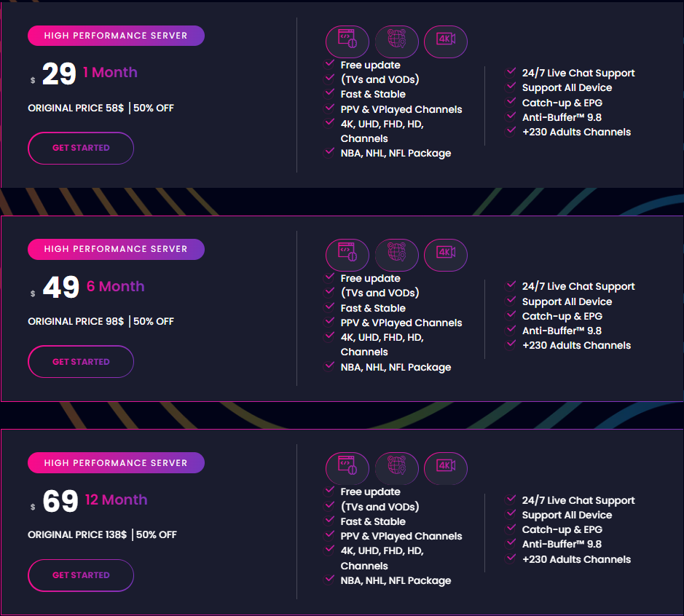Viewport: 684px width, 616px height.
Task: Click the code window icon in 1 Month plan
Action: tap(347, 41)
